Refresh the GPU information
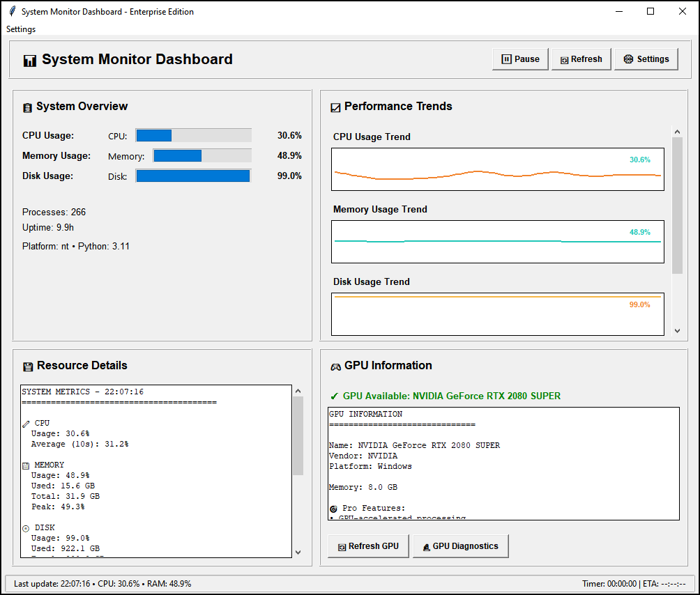Viewport: 700px width, 595px height. pos(367,546)
